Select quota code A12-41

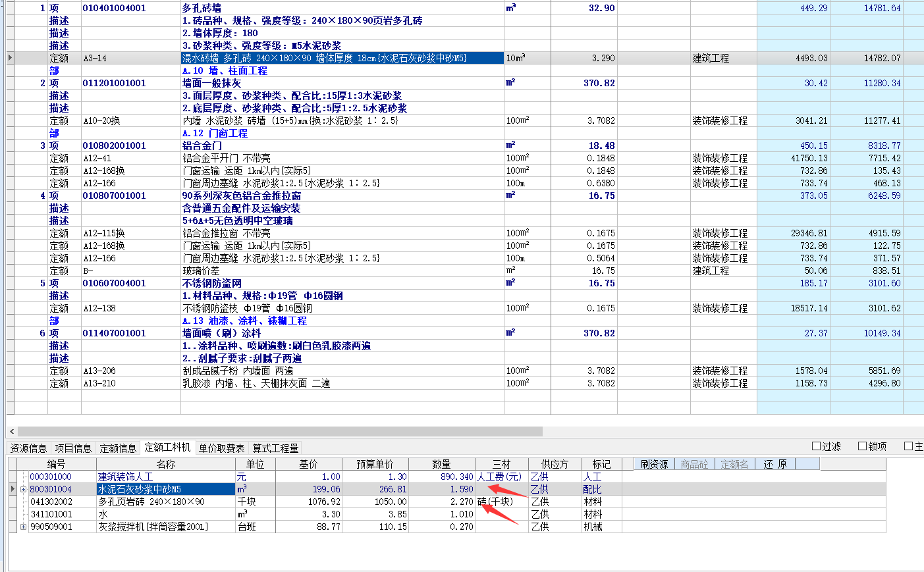pos(97,158)
